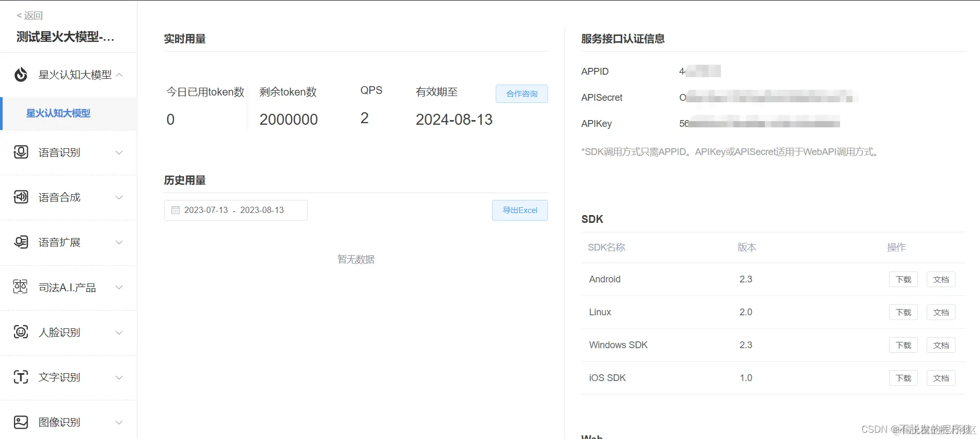980x439 pixels.
Task: Click the 语音合成 speaker icon
Action: click(x=21, y=197)
